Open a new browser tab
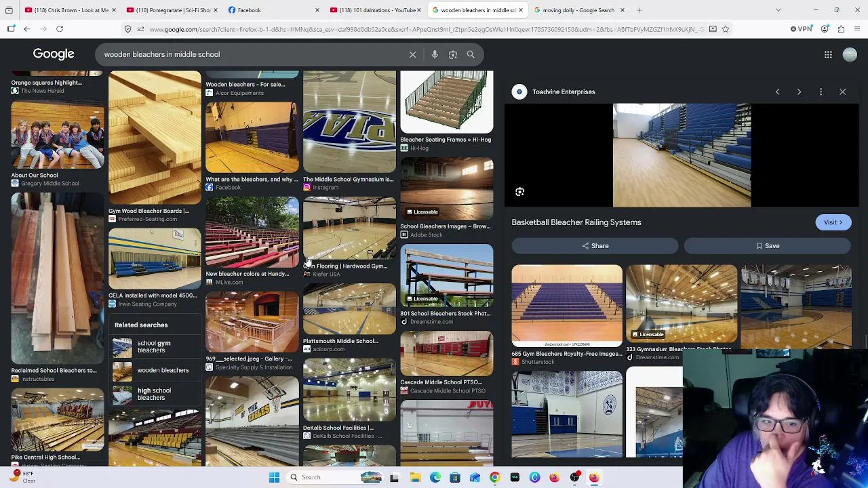The image size is (868, 488). [x=639, y=10]
